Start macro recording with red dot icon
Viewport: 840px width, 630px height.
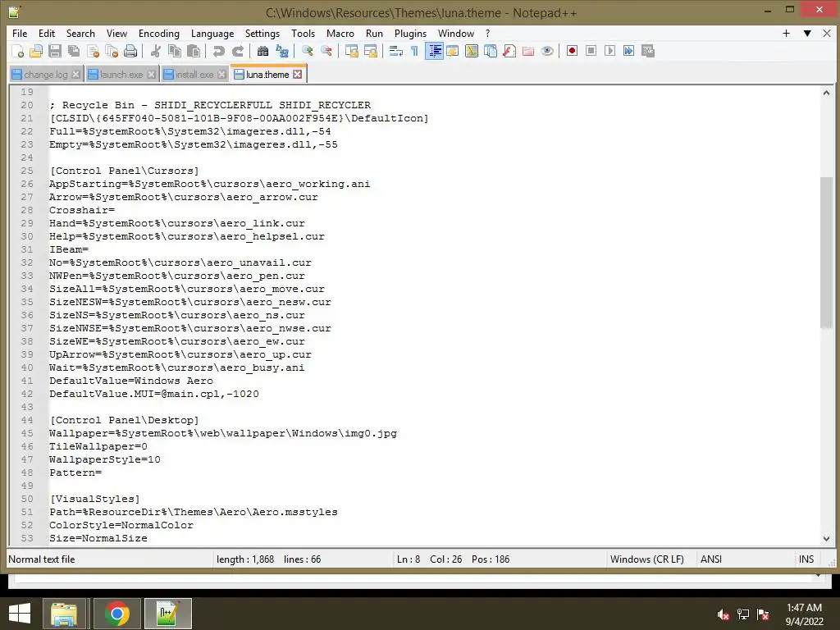[x=572, y=51]
